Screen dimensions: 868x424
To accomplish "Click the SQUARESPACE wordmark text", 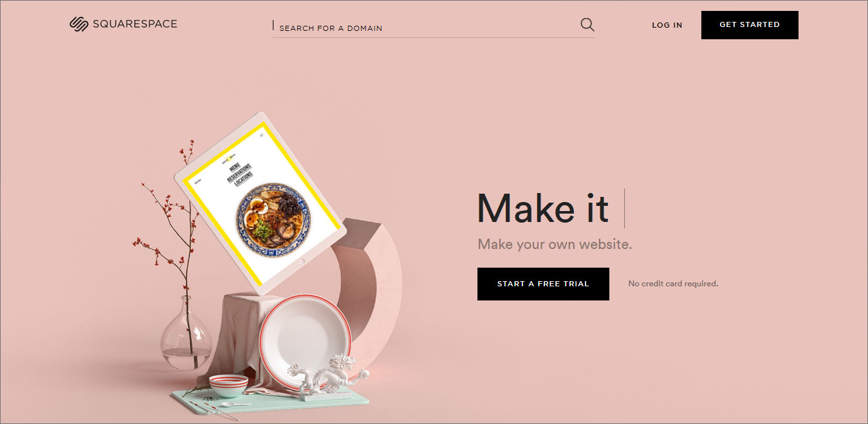I will point(135,24).
